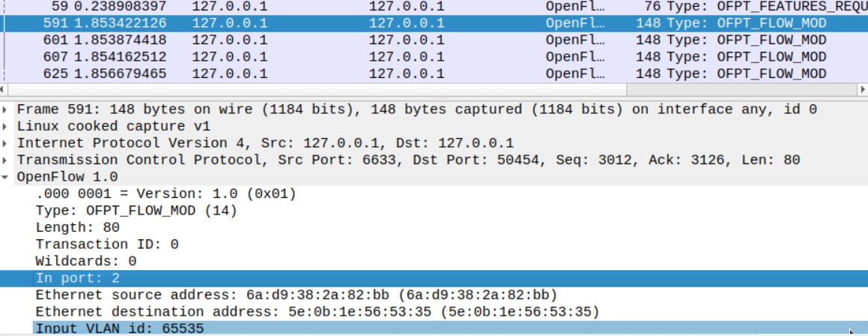Image resolution: width=868 pixels, height=336 pixels.
Task: Expand Transmission Control Protocol section
Action: click(7, 160)
